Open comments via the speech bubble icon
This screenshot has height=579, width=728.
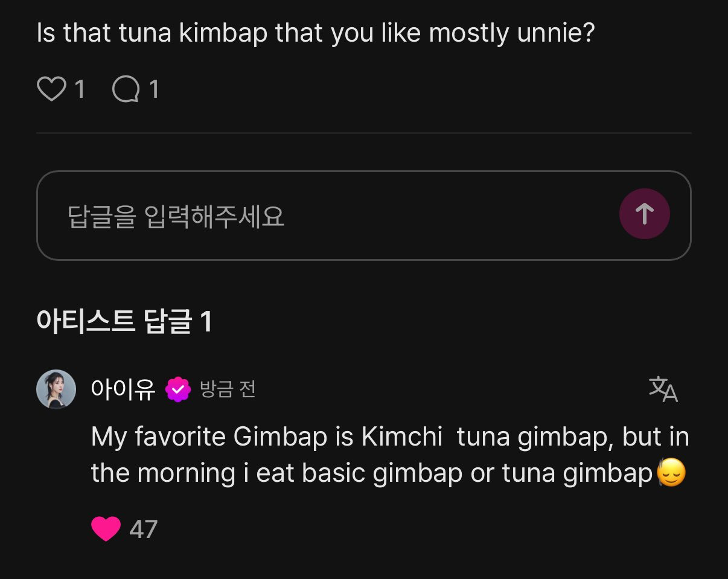[126, 89]
